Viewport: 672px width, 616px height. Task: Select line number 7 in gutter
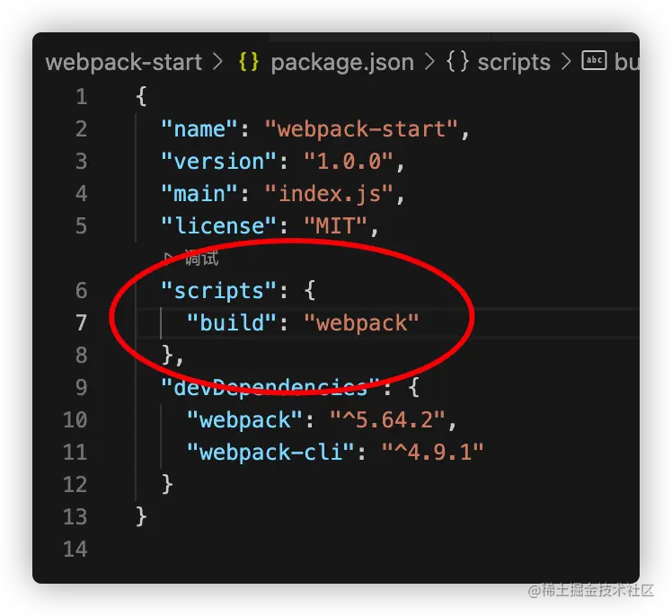point(82,322)
